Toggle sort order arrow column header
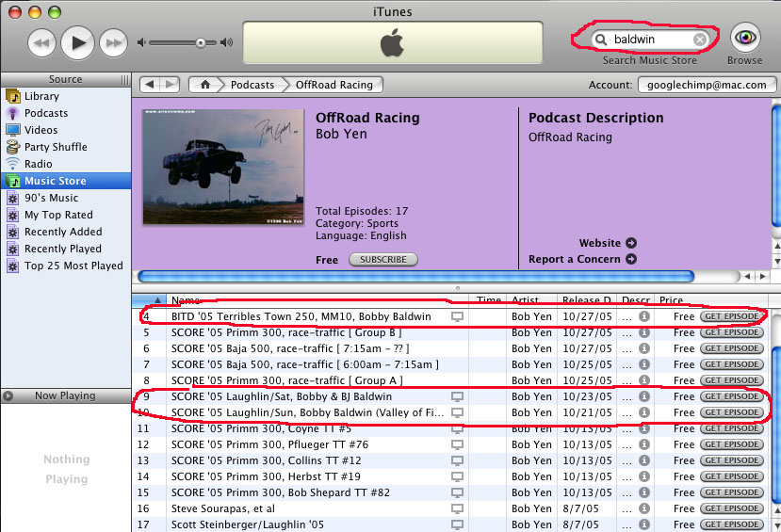The image size is (781, 532). click(150, 299)
